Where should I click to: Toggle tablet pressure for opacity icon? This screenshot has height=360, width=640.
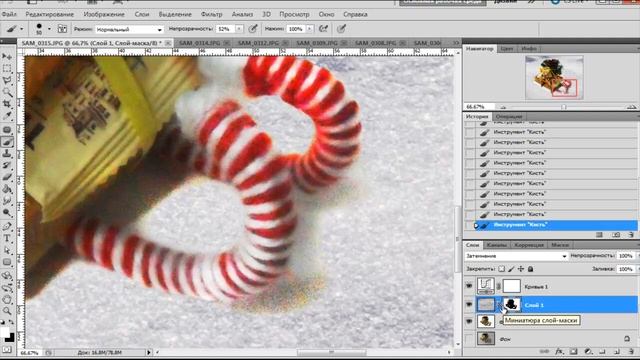click(x=253, y=29)
